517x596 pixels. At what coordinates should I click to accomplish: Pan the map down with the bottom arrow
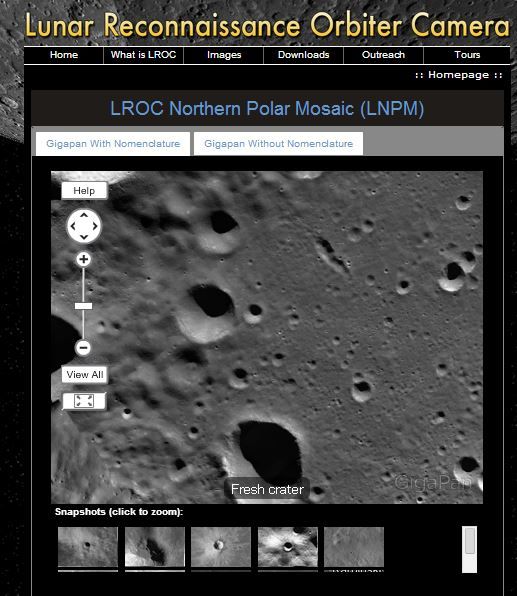click(x=84, y=237)
